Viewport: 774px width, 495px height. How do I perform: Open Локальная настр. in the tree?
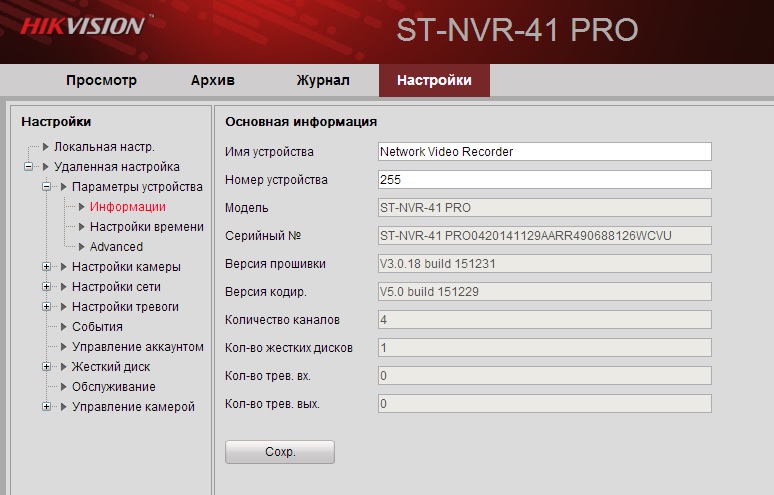click(x=104, y=147)
